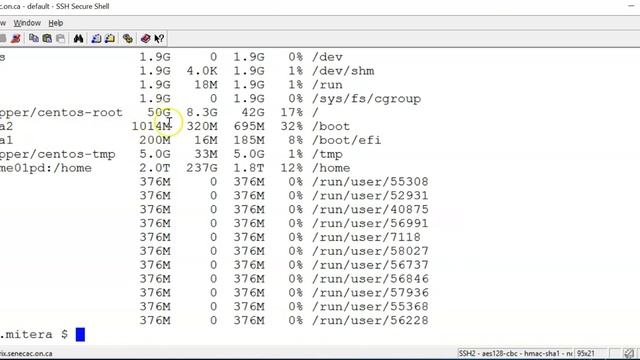The height and width of the screenshot is (360, 640).
Task: Open Settings with the gears icon
Action: 128,38
